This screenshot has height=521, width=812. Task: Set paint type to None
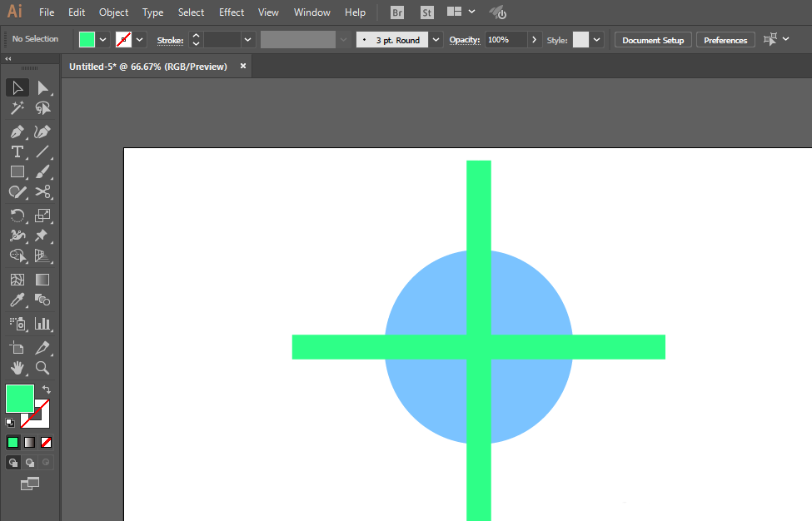coord(46,443)
